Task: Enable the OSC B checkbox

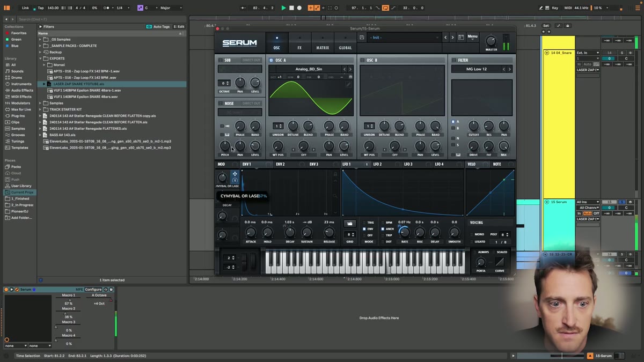Action: (362, 60)
